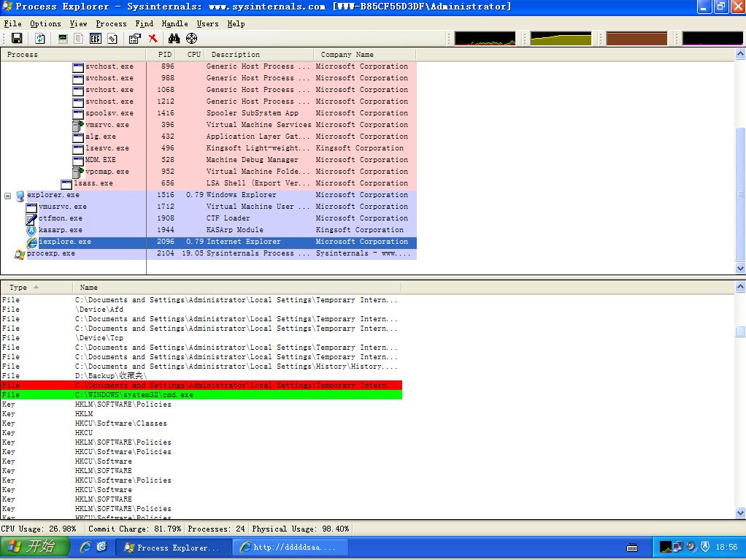Click the Handles/DLLs view icon
Viewport: 746px width, 560px height.
112,39
